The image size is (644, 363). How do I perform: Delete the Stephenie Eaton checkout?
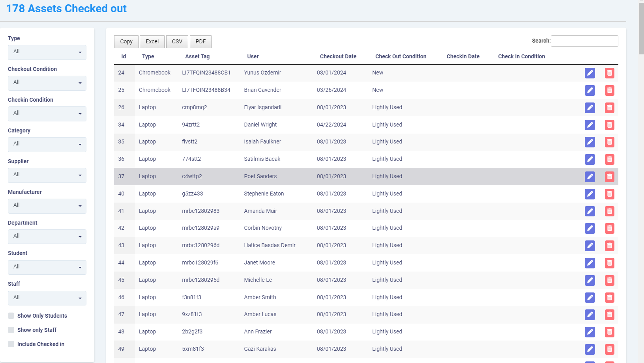tap(610, 194)
